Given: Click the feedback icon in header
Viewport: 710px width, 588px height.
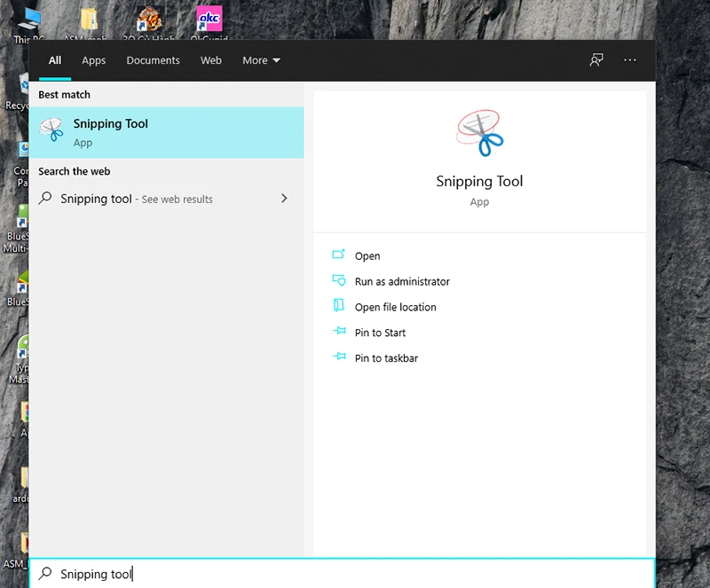Looking at the screenshot, I should click(x=596, y=60).
